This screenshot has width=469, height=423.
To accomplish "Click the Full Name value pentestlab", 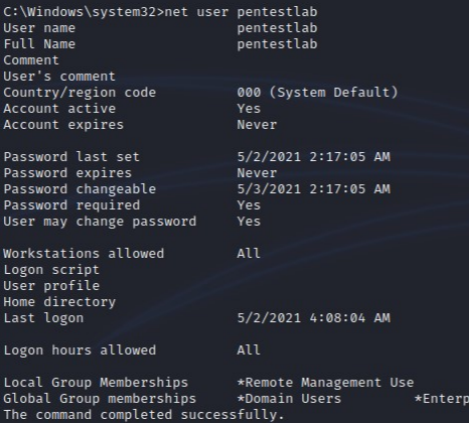I will click(x=277, y=44).
